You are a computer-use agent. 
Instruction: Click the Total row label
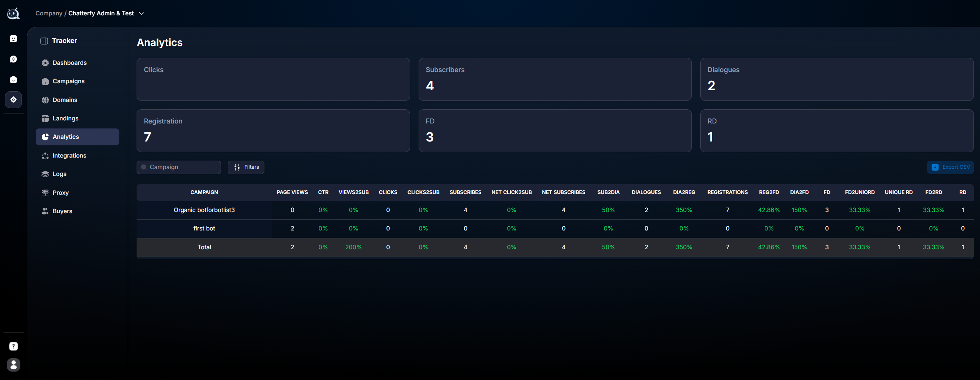click(204, 247)
